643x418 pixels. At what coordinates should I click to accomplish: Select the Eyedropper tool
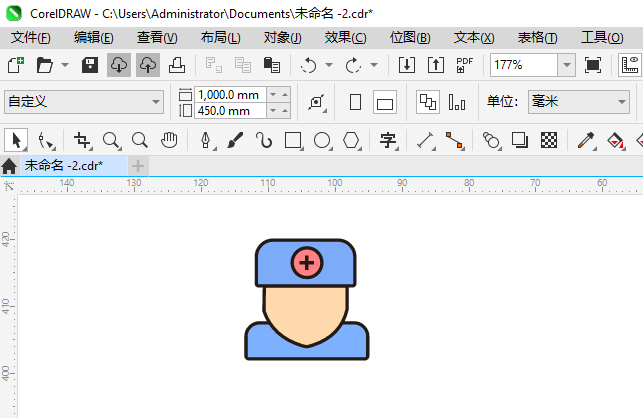(586, 141)
